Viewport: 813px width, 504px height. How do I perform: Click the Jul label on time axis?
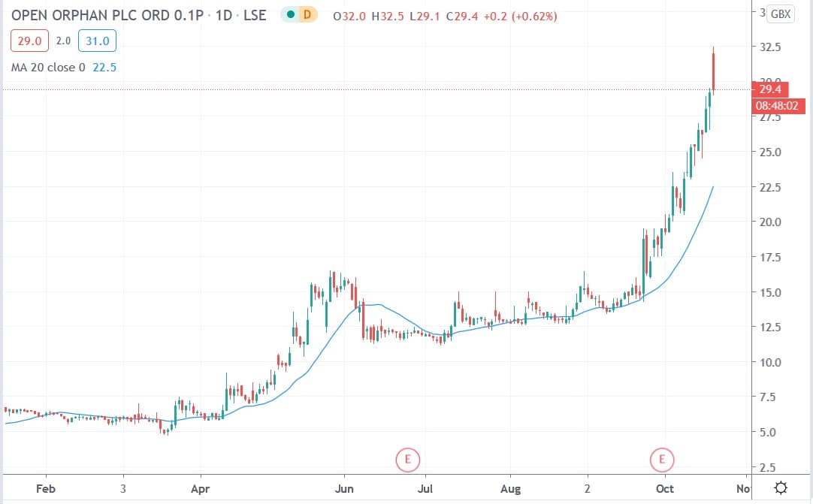click(425, 488)
